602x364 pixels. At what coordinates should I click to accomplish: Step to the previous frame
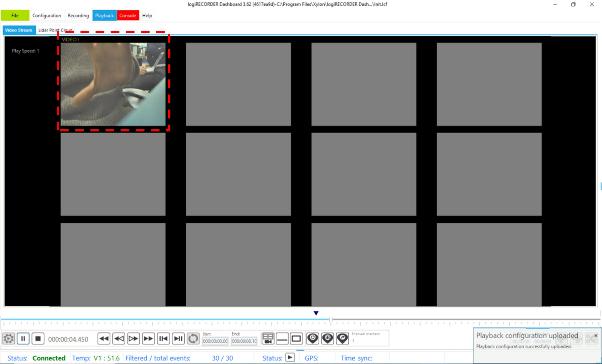coord(163,339)
